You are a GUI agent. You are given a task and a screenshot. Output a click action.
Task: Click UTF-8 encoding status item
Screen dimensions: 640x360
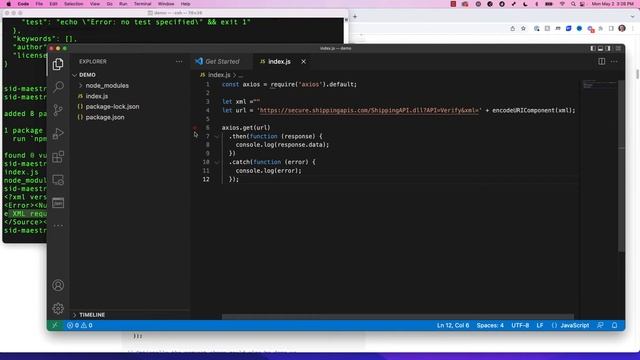click(520, 325)
